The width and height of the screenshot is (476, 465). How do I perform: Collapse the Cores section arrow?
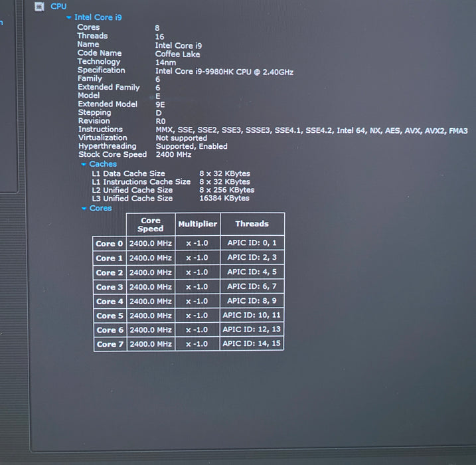click(84, 209)
